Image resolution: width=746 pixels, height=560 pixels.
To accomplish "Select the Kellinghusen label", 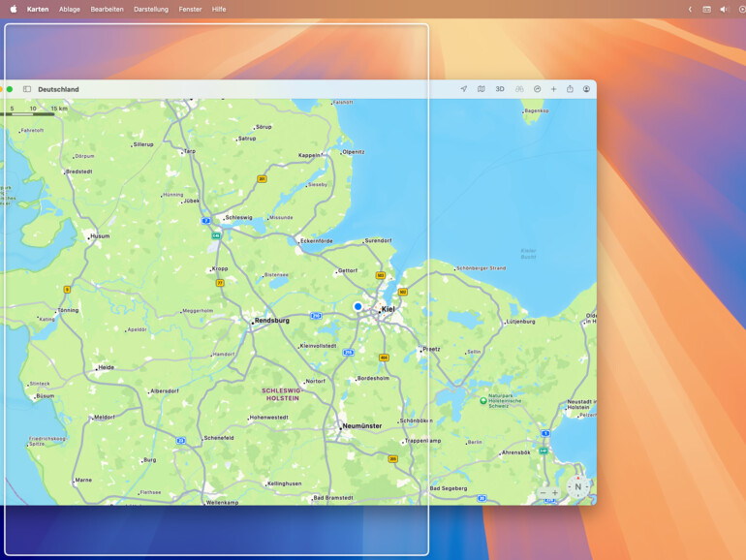I will [x=285, y=483].
